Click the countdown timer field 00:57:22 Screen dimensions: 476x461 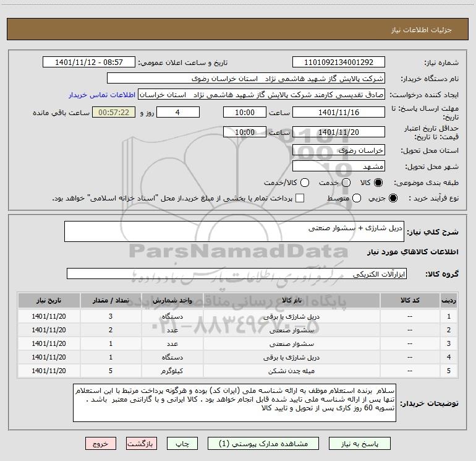[114, 112]
